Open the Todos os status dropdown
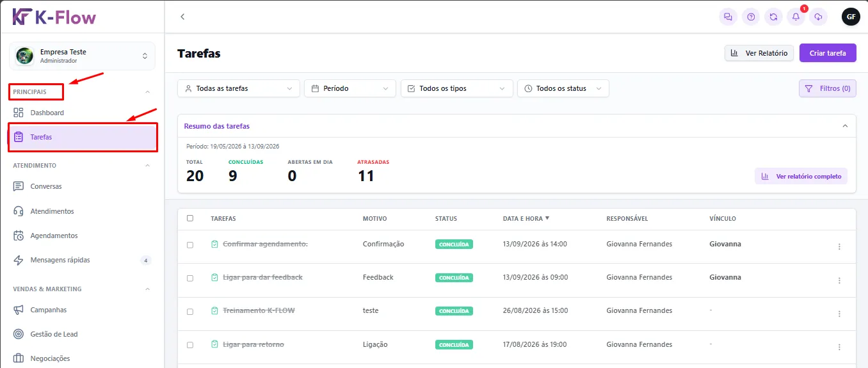Screen dimensions: 868x368 (563, 88)
